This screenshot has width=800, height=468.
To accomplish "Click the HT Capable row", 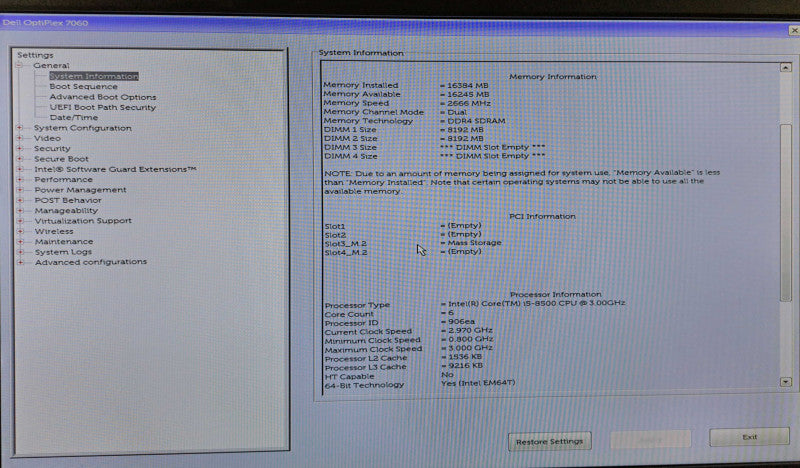I will [x=389, y=376].
